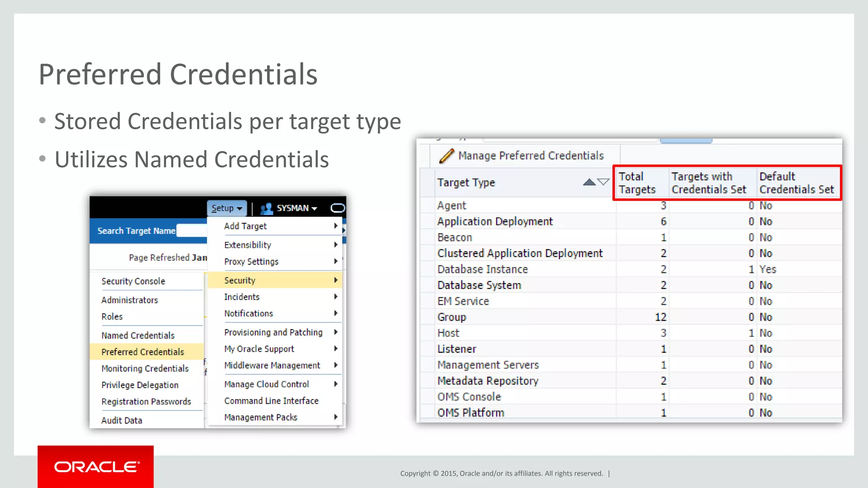Open Roles from the Security submenu
Screen dimensions: 868x488
pos(147,316)
